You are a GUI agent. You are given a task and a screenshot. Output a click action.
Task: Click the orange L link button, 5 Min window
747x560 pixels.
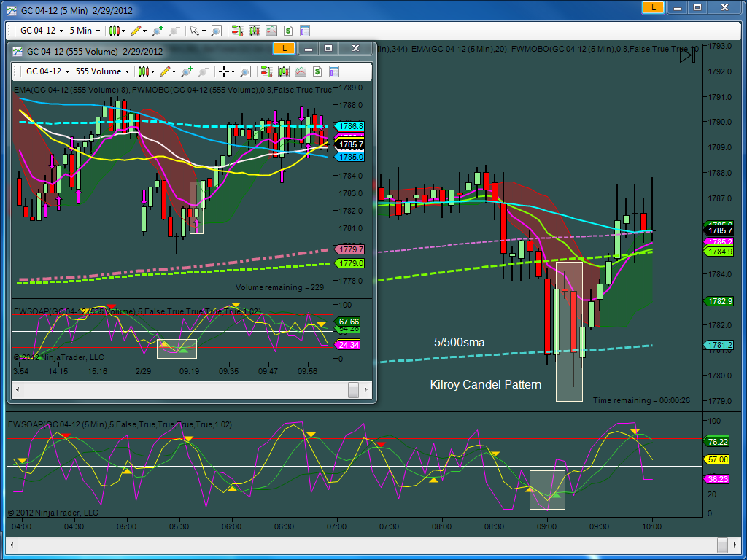tap(653, 7)
